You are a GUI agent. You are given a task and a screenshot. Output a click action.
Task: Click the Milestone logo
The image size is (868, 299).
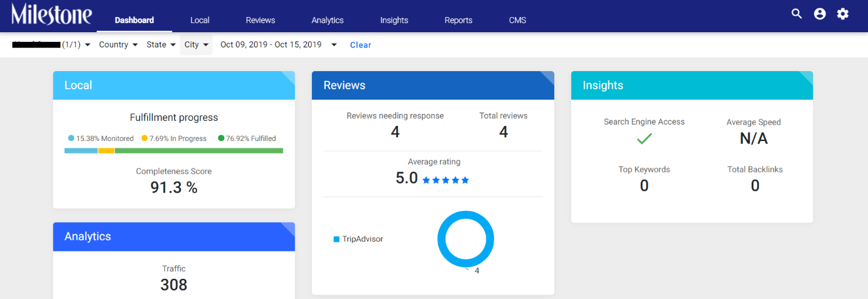click(x=52, y=14)
